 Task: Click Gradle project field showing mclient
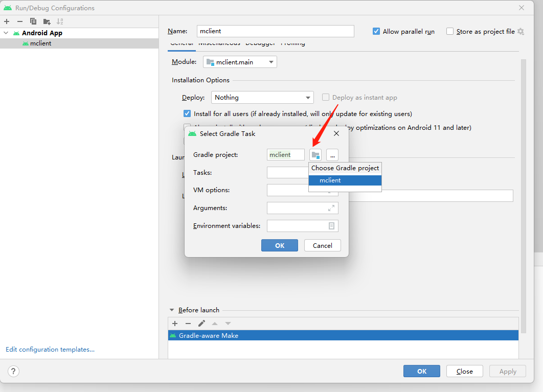tap(286, 155)
